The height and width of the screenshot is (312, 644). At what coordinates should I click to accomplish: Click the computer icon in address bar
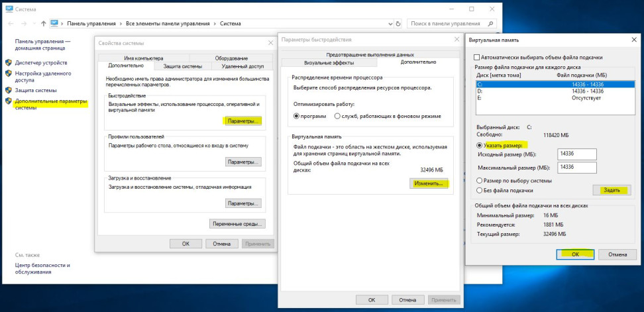(54, 23)
